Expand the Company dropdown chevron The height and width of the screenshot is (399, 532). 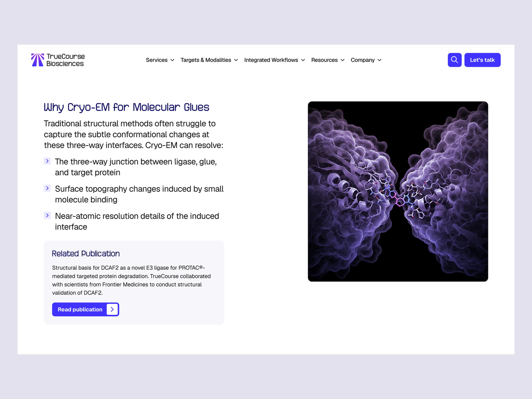[x=379, y=60]
